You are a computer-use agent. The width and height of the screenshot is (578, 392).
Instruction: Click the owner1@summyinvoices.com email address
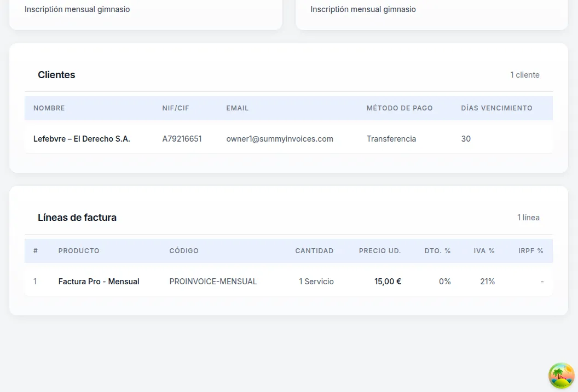tap(280, 139)
